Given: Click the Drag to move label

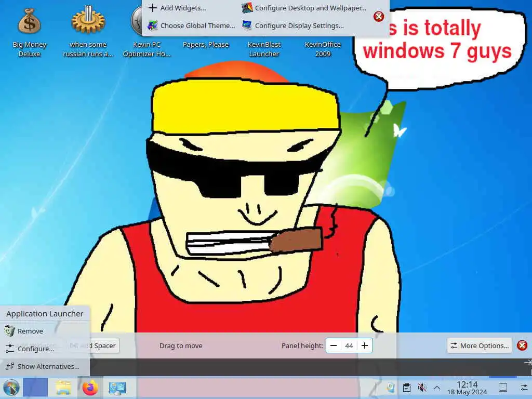Looking at the screenshot, I should click(181, 345).
